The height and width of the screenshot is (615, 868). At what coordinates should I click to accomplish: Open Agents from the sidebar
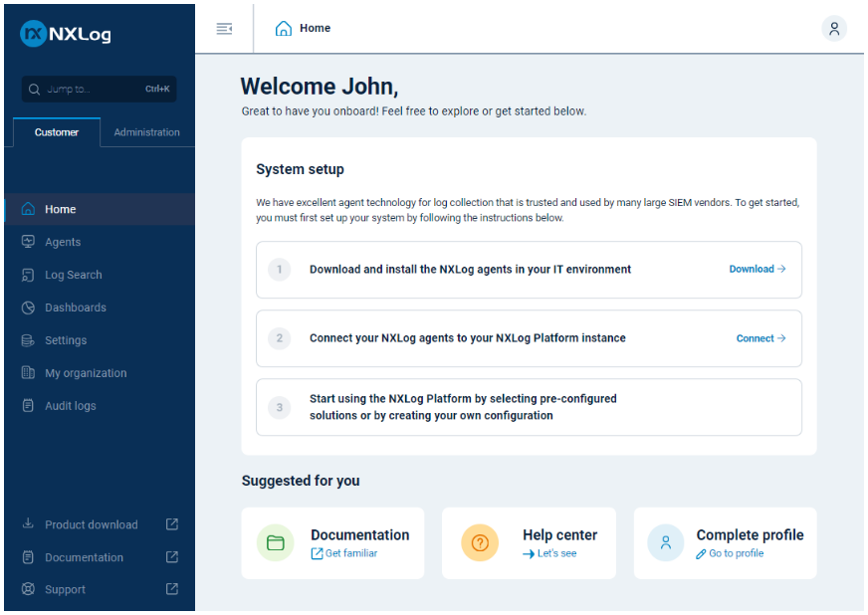[100, 242]
